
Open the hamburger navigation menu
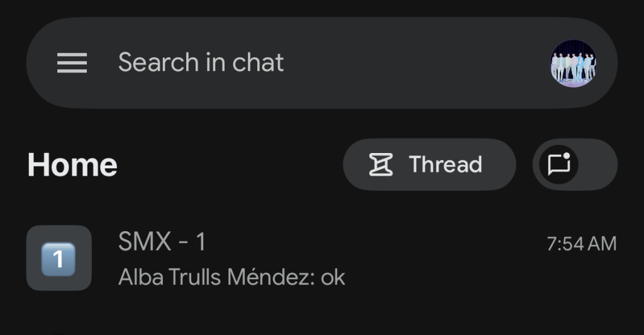72,63
